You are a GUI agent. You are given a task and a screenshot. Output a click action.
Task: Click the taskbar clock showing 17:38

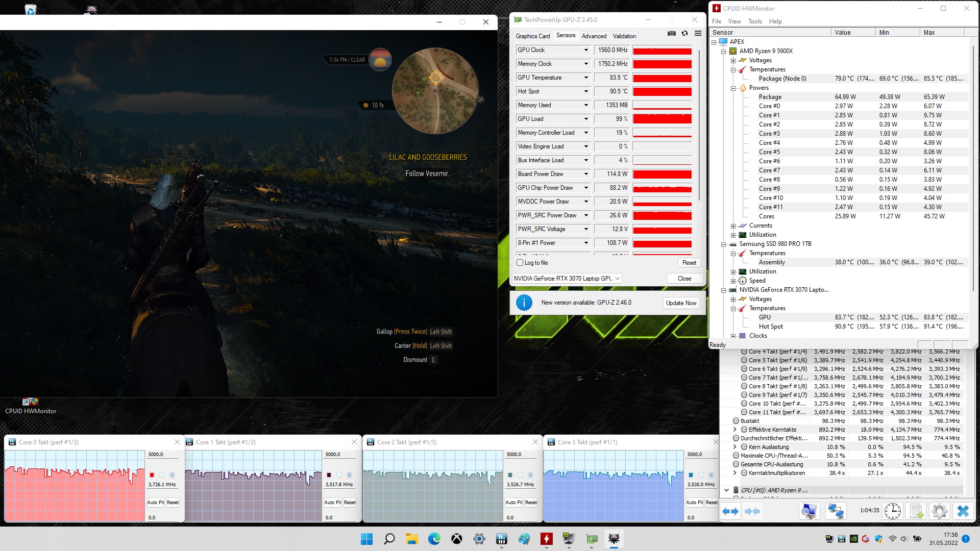pos(943,539)
